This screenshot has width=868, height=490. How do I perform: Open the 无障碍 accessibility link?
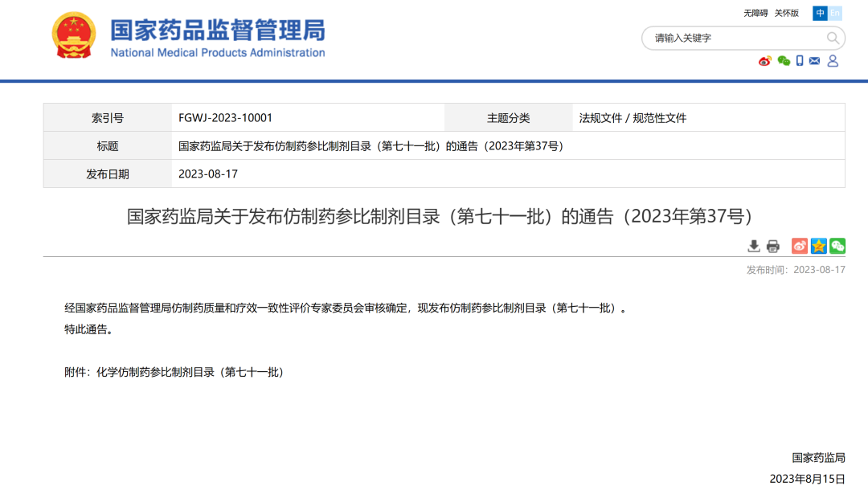click(755, 14)
